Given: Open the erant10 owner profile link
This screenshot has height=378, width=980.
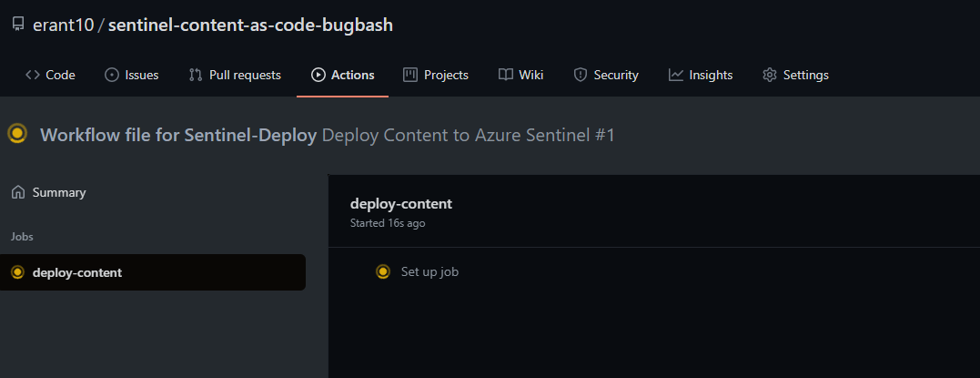Looking at the screenshot, I should tap(63, 25).
